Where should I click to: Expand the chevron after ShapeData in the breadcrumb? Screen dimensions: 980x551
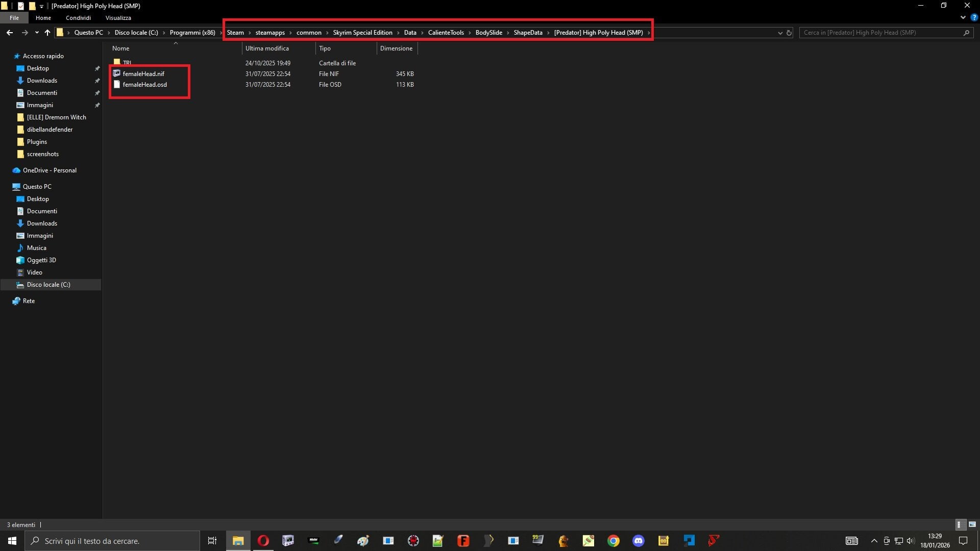548,33
